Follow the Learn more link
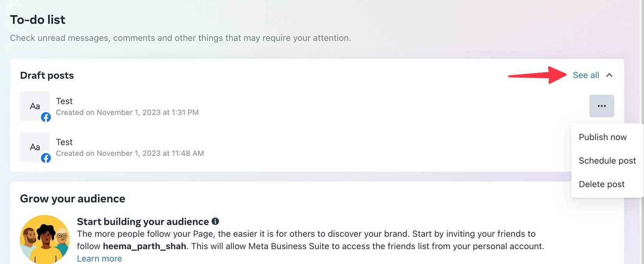The height and width of the screenshot is (264, 644). tap(99, 258)
